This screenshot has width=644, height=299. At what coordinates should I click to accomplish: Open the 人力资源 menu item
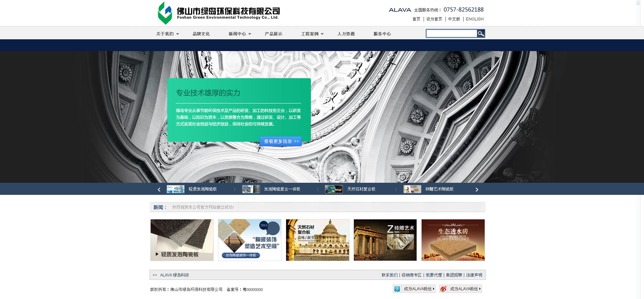(346, 34)
